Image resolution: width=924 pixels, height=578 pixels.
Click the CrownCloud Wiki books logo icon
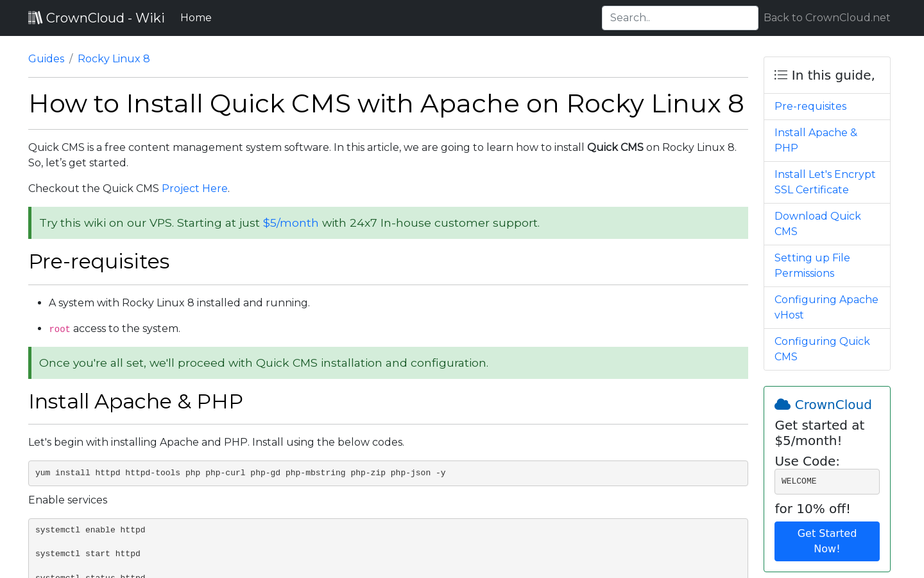[x=35, y=17]
